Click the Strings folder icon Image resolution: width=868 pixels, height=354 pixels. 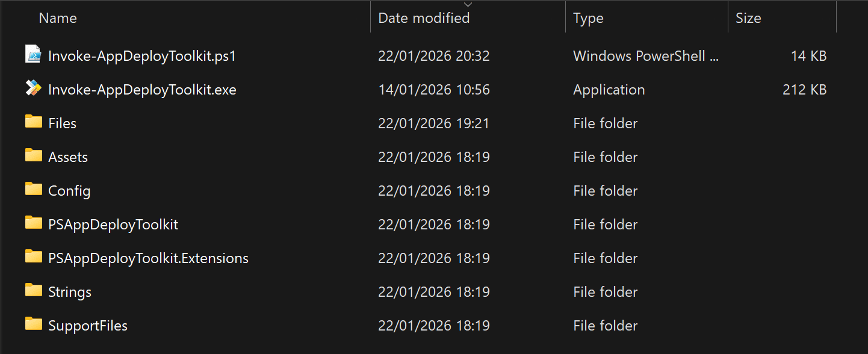point(33,291)
